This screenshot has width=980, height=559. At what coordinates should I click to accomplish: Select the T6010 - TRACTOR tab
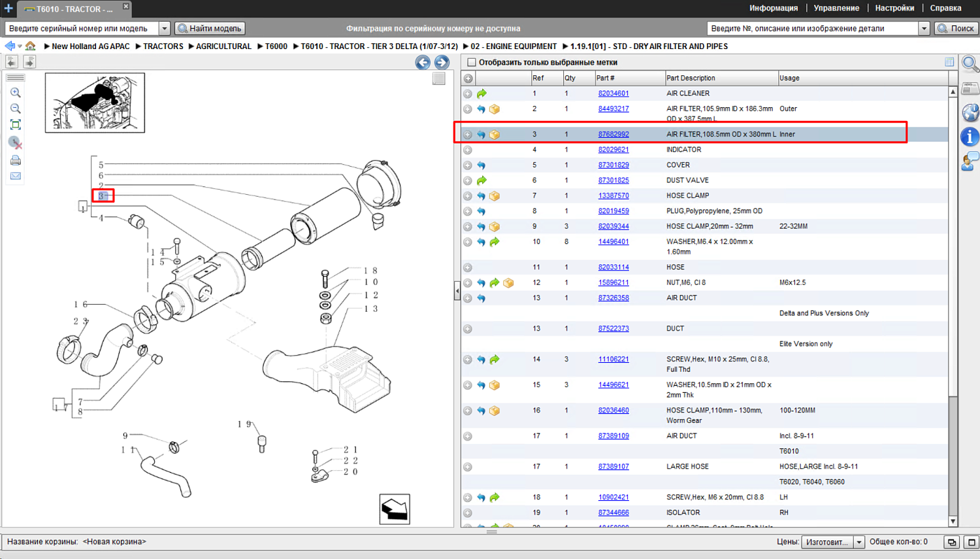pos(74,9)
